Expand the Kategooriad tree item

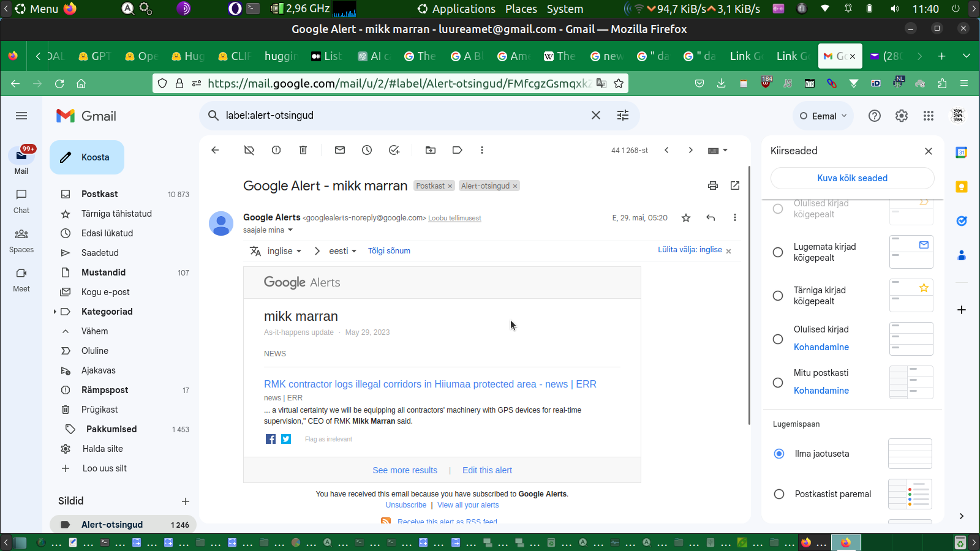click(55, 312)
